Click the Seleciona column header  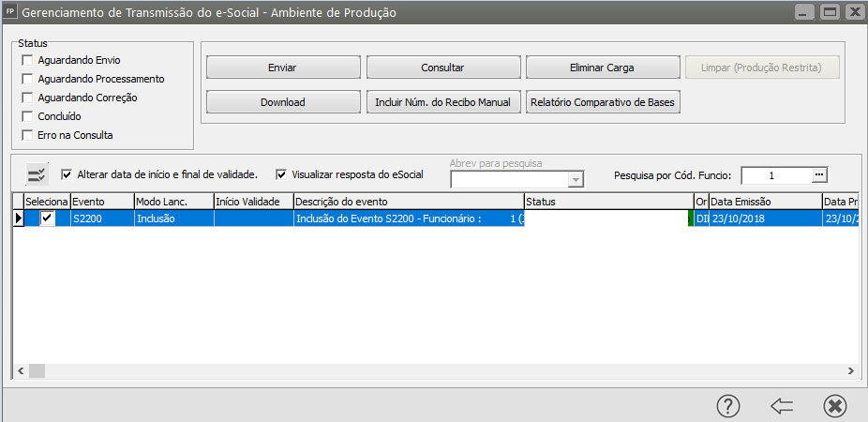(x=47, y=202)
